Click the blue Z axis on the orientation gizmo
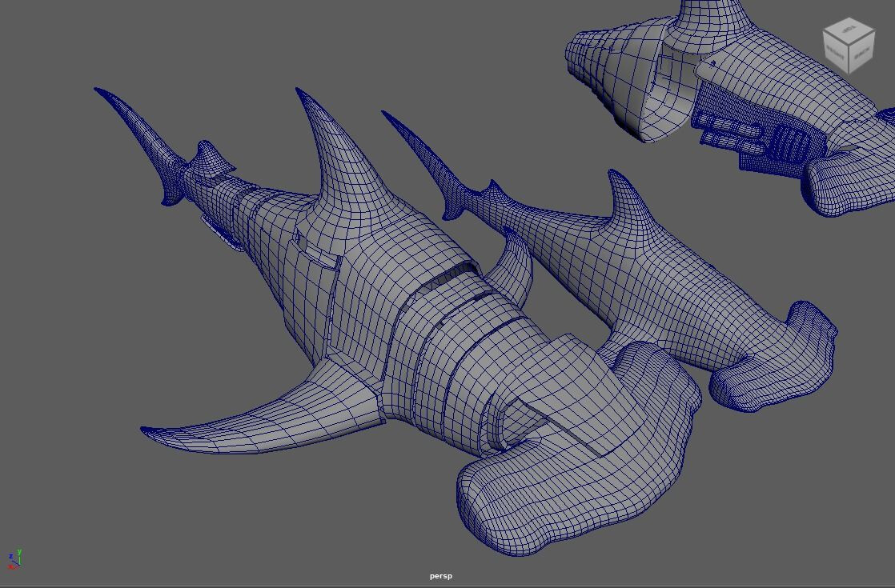The height and width of the screenshot is (588, 895). [11, 556]
